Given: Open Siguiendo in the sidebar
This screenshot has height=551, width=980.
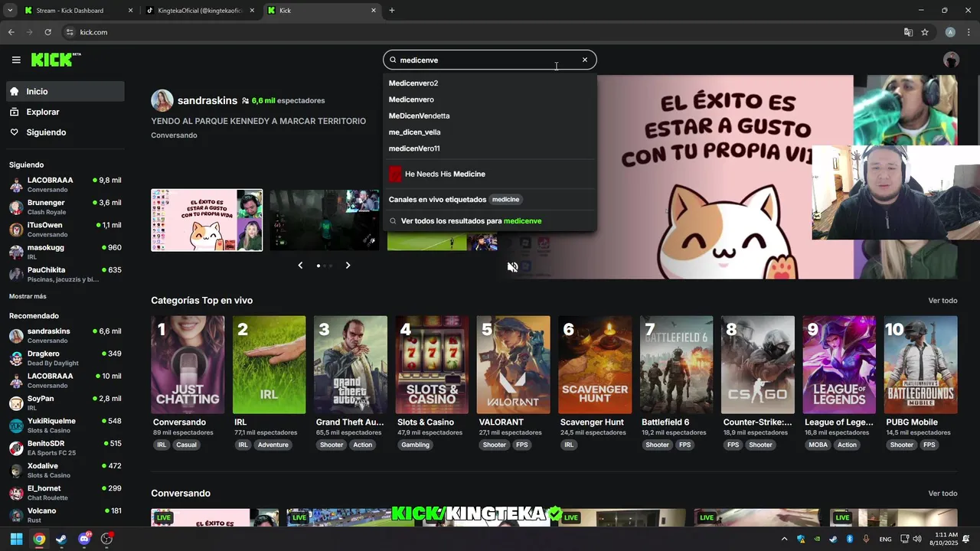Looking at the screenshot, I should point(65,132).
